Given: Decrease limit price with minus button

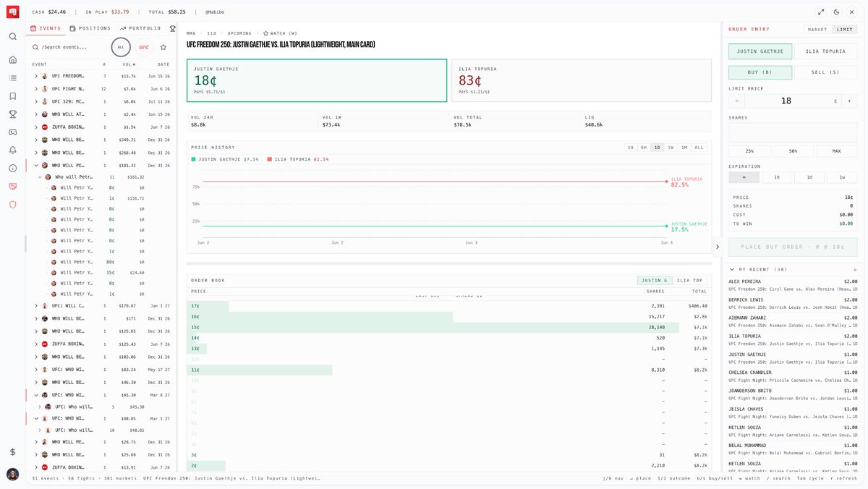Looking at the screenshot, I should (x=737, y=101).
